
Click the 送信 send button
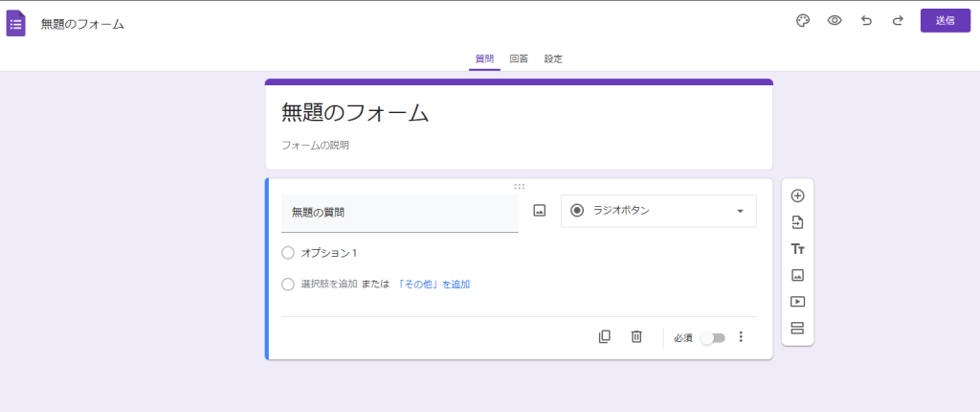(x=945, y=20)
